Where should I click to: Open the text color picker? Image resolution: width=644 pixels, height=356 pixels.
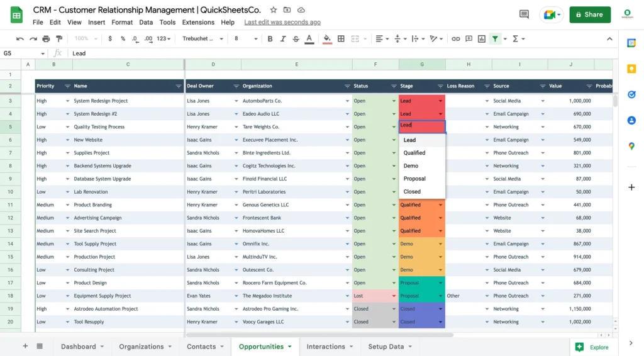pos(309,38)
